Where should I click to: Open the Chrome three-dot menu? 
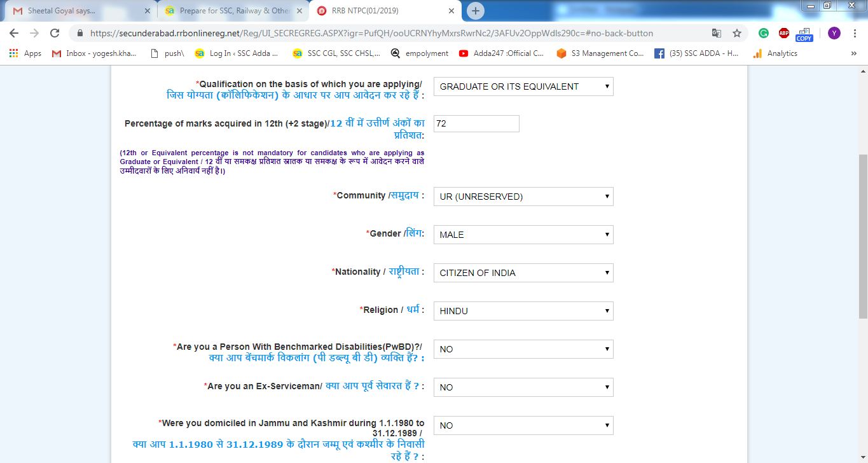click(x=854, y=33)
